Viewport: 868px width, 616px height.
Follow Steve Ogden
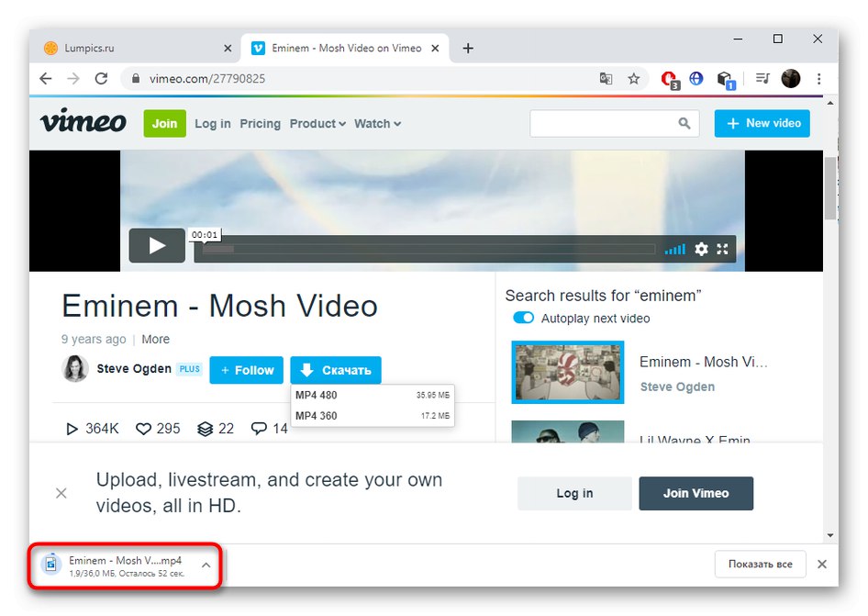[x=246, y=370]
